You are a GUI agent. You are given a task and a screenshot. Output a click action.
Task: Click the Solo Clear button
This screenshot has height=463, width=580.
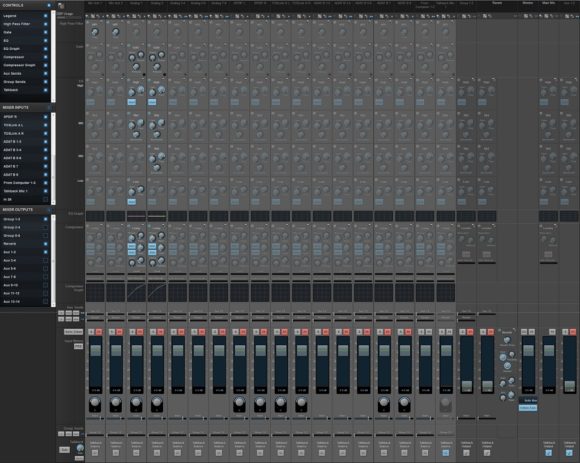74,332
